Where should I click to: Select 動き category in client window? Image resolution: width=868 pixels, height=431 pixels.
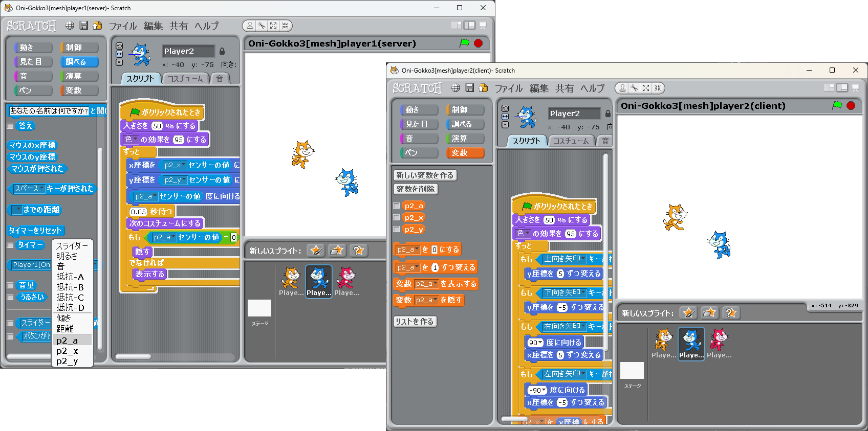(419, 110)
